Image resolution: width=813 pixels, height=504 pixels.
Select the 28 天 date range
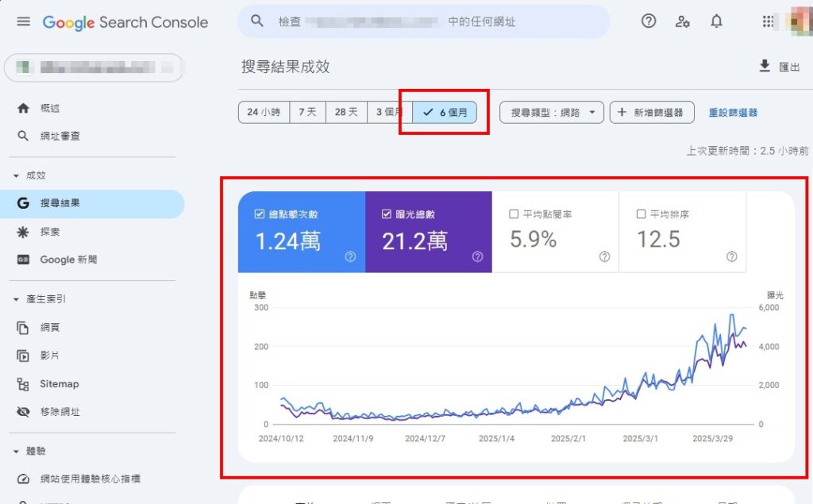pos(346,112)
